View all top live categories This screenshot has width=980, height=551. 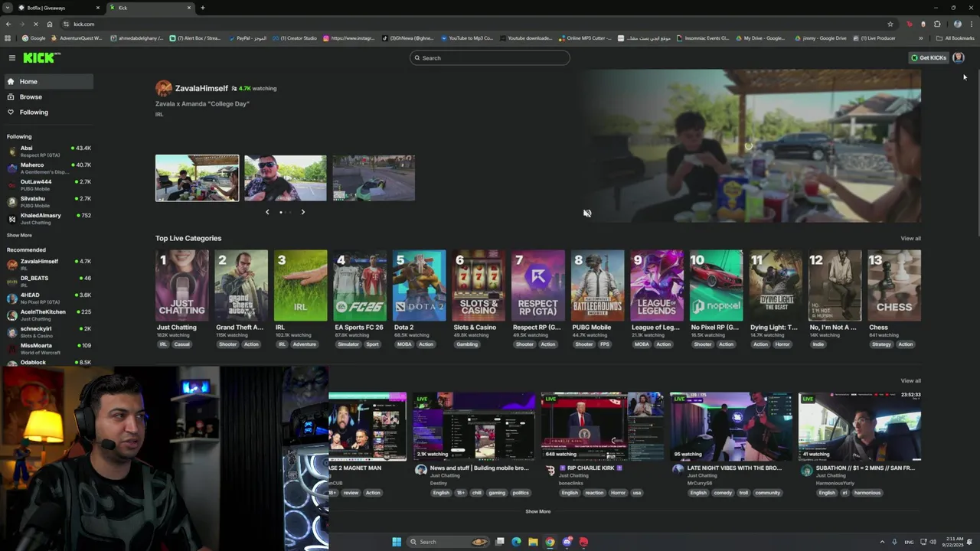[910, 238]
